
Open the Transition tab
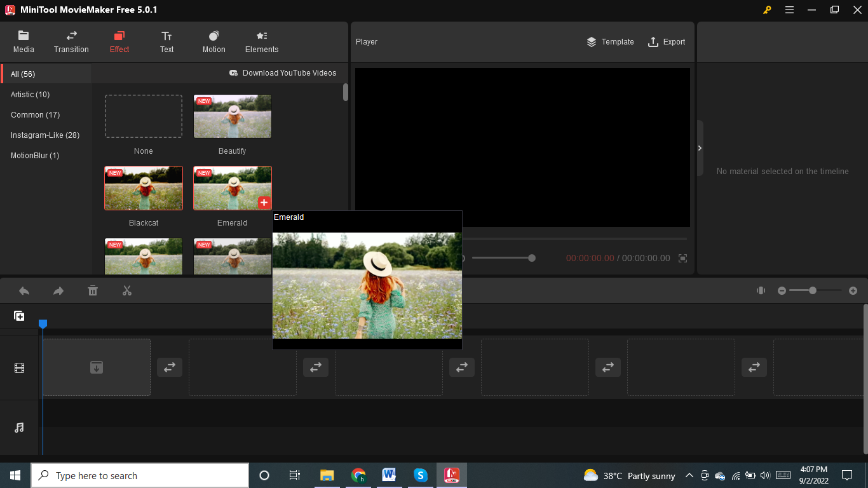71,42
